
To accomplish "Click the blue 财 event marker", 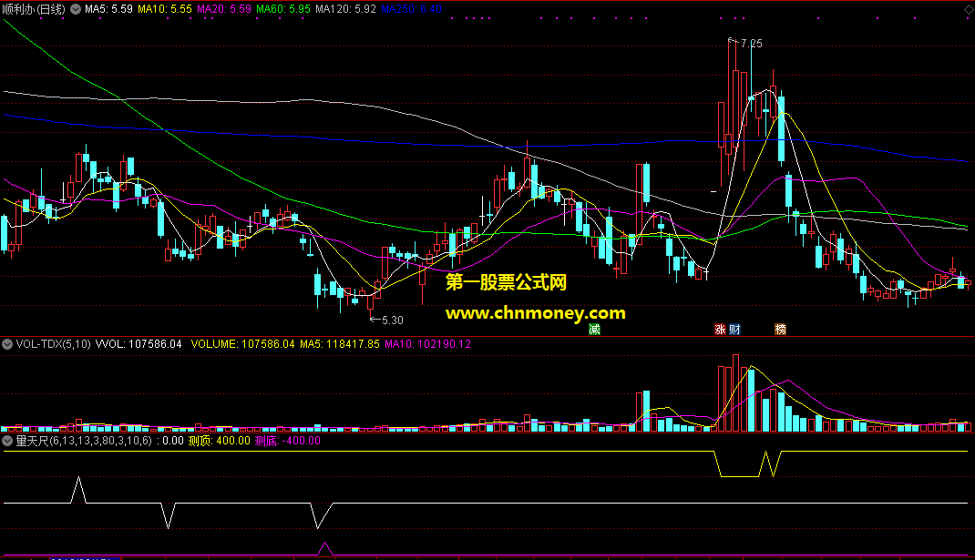I will click(x=735, y=330).
